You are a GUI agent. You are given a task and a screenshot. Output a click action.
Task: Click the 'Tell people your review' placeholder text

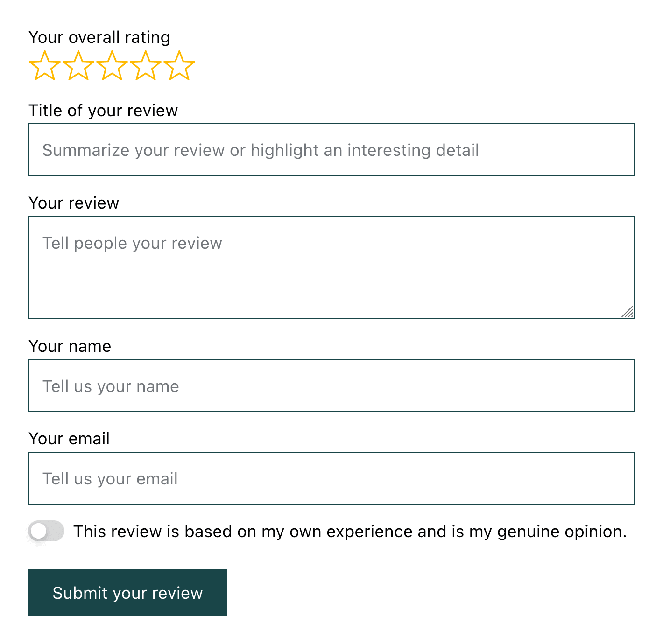pyautogui.click(x=132, y=243)
